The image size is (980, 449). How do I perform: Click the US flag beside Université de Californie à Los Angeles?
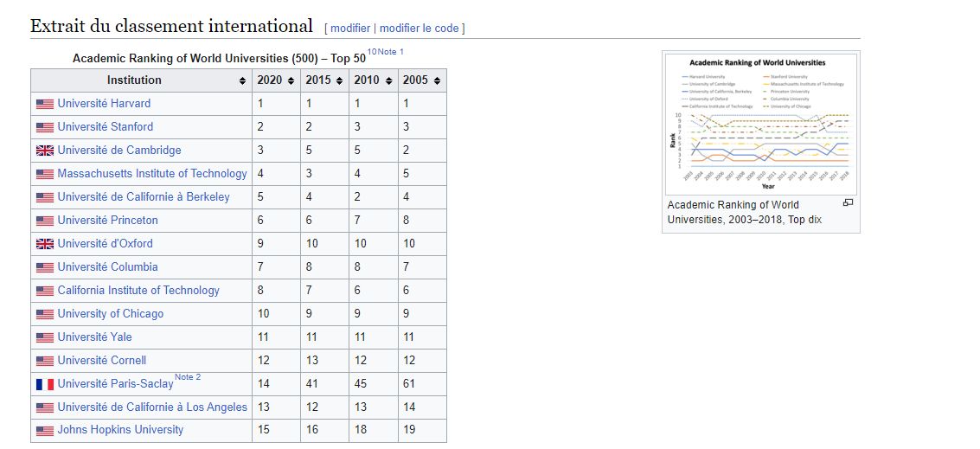[45, 408]
